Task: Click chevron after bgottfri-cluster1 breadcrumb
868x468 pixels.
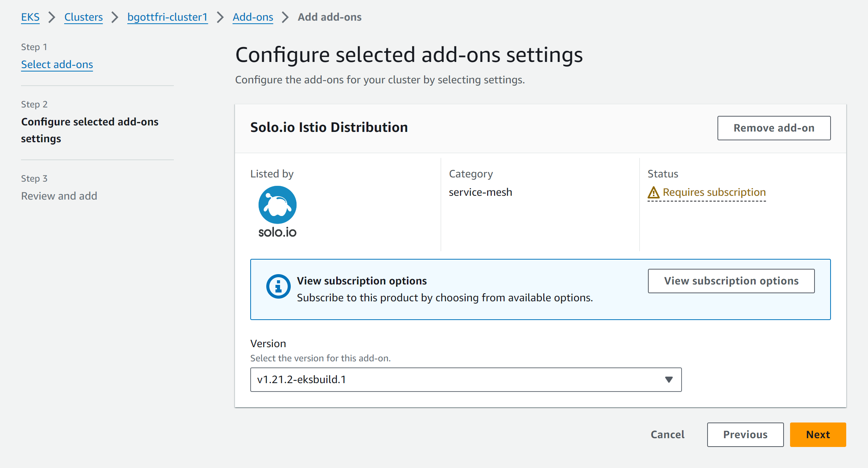Action: (220, 17)
